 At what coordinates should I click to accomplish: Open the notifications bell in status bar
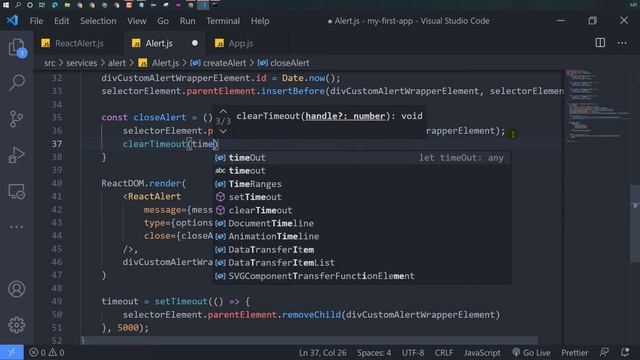625,352
